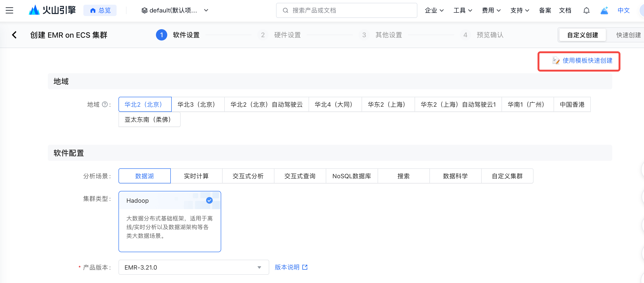Select region 中国香港
644x283 pixels.
(572, 104)
